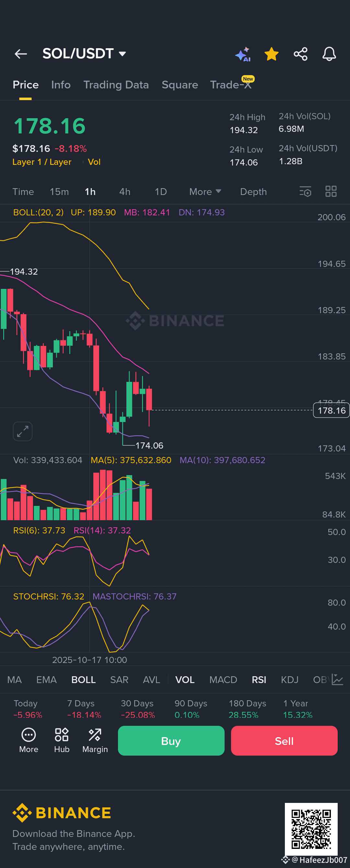Enable the KDJ indicator

[x=290, y=680]
